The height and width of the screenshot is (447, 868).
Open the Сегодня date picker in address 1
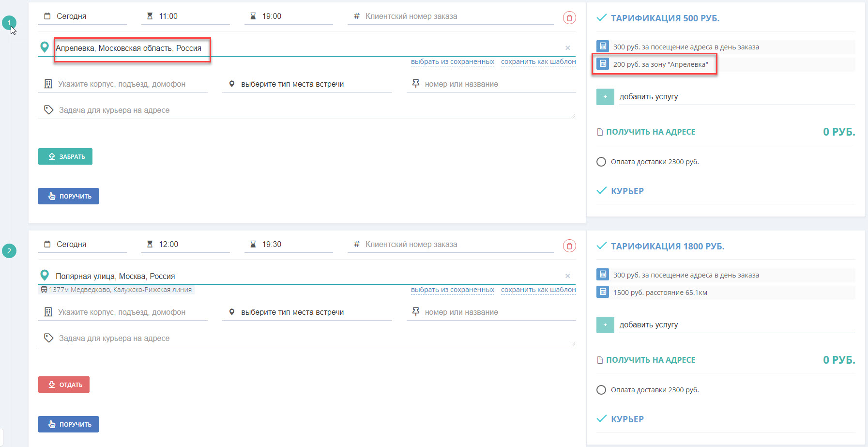pyautogui.click(x=82, y=16)
